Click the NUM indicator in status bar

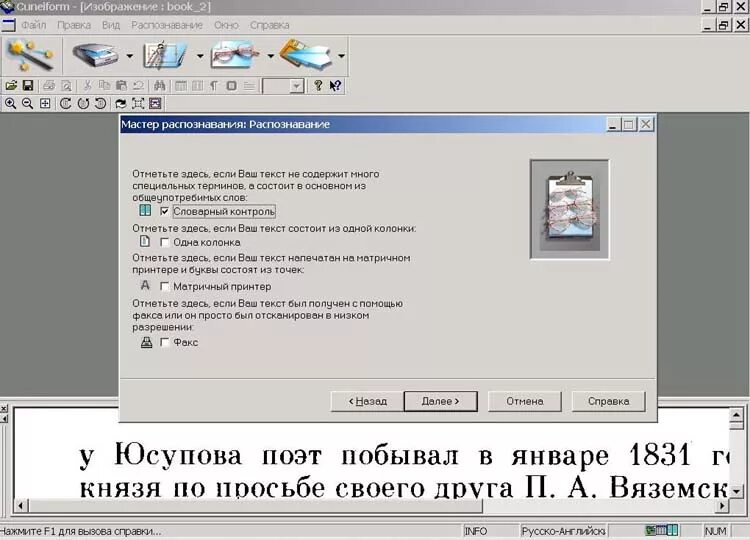715,531
